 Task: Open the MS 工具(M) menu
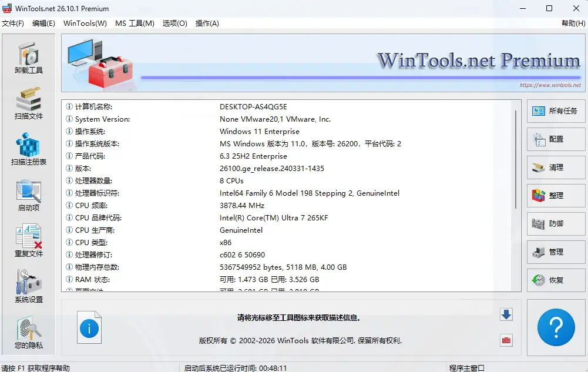pos(135,24)
